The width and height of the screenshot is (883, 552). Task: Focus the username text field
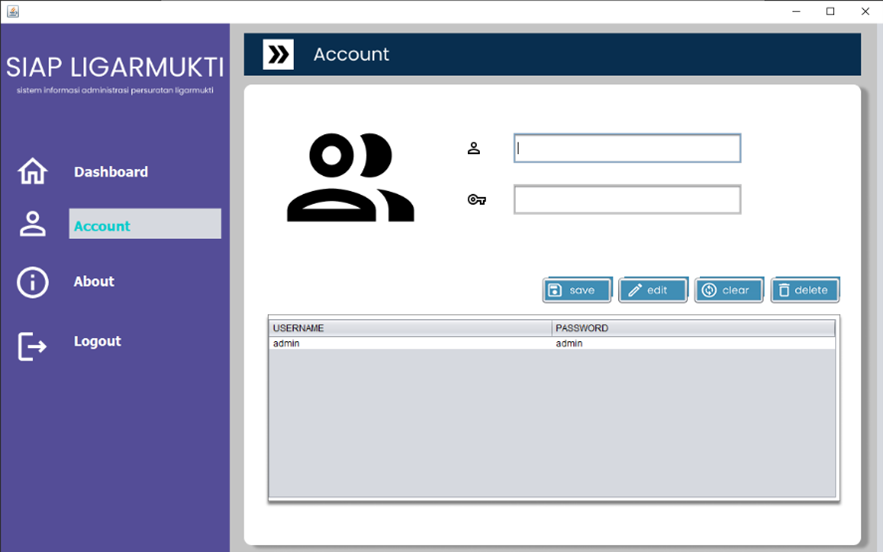pos(627,148)
